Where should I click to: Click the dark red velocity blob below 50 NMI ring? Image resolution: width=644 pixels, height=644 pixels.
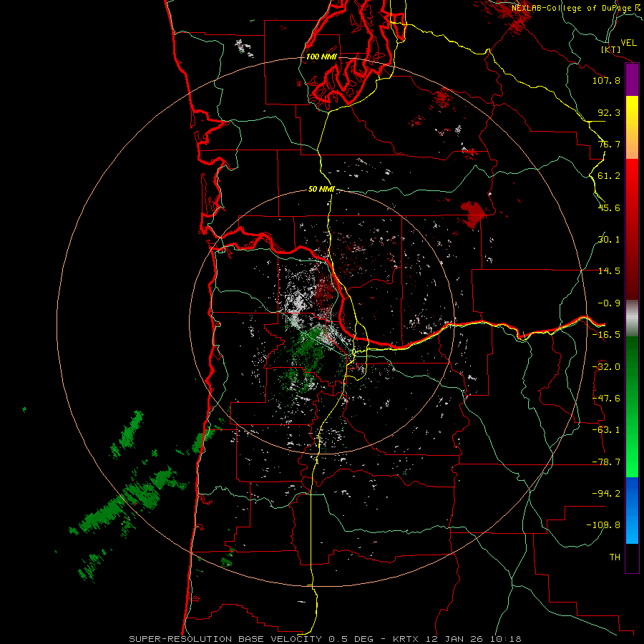(474, 214)
